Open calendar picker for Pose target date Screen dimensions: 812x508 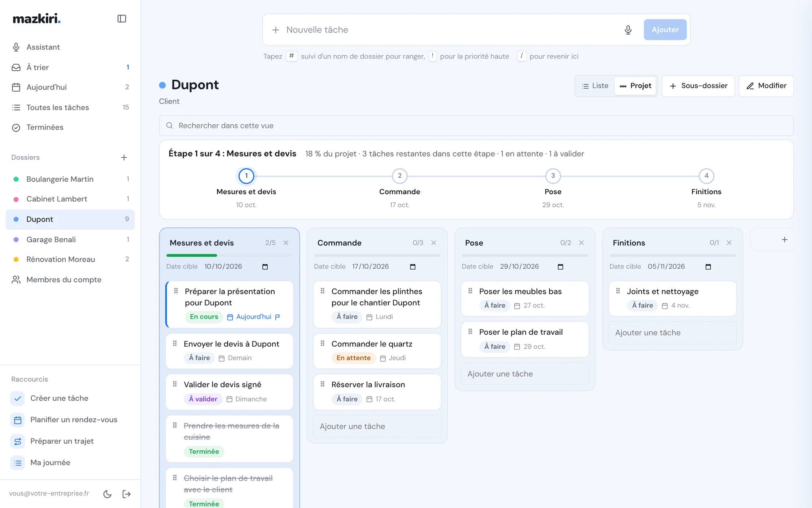[x=561, y=267]
